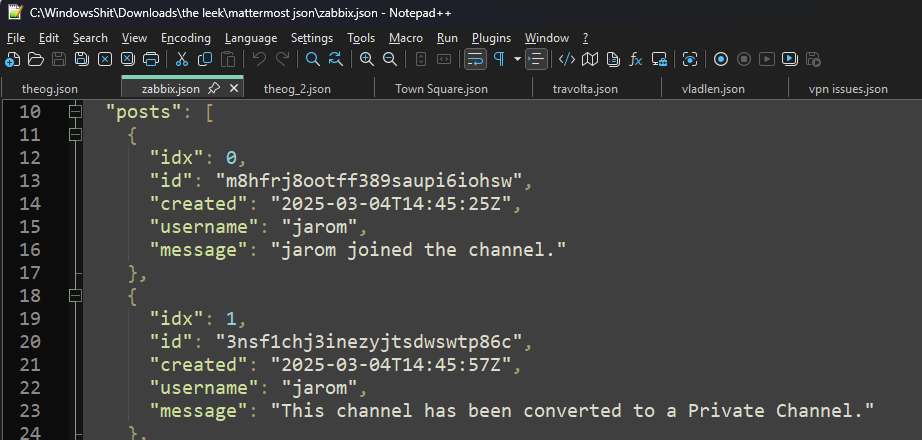922x440 pixels.
Task: Click the text "jarom joined the channel."
Action: point(417,250)
